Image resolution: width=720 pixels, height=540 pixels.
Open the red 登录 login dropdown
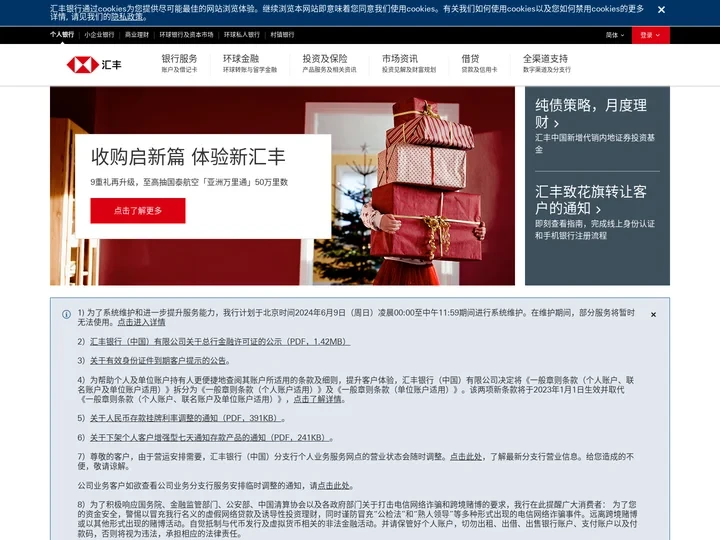point(650,35)
